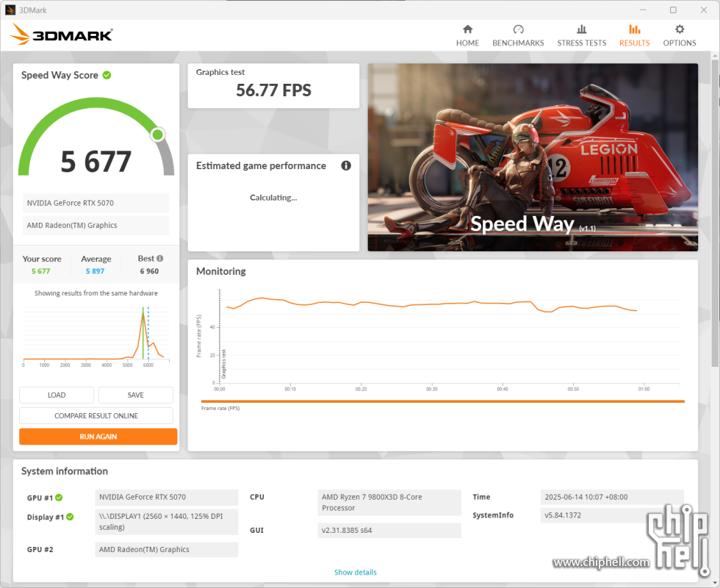Click the info icon next to Best
This screenshot has width=720, height=588.
coord(160,259)
